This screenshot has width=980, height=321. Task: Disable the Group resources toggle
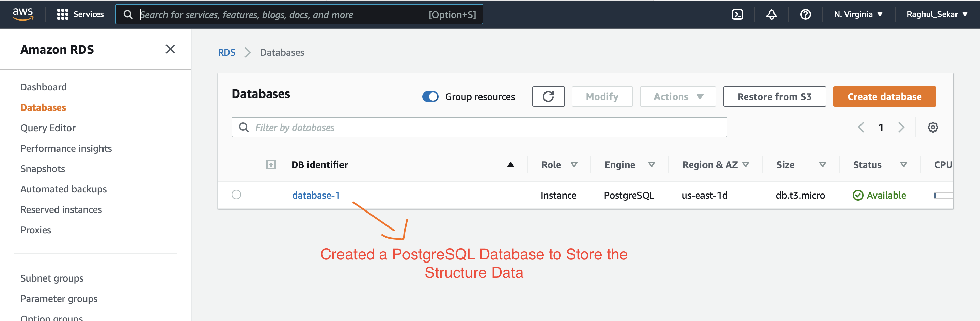point(430,97)
